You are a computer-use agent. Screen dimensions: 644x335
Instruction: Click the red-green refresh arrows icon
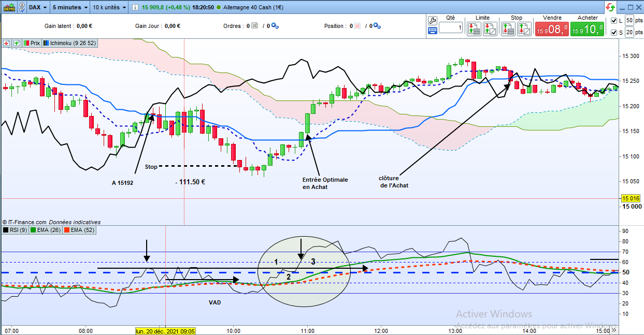point(610,7)
